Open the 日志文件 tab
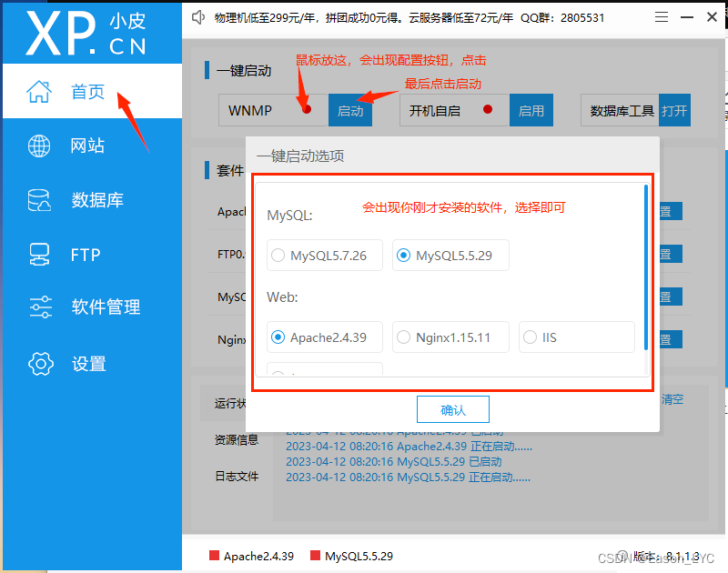The image size is (728, 573). click(237, 476)
